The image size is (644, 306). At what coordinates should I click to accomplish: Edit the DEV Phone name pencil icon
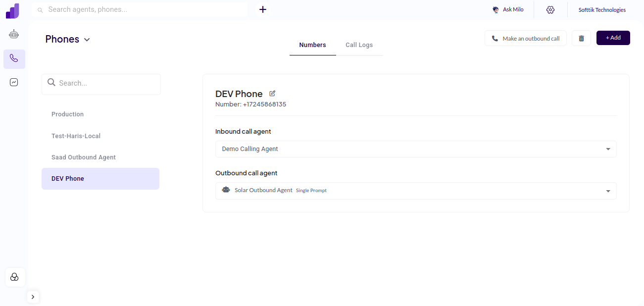pyautogui.click(x=272, y=93)
